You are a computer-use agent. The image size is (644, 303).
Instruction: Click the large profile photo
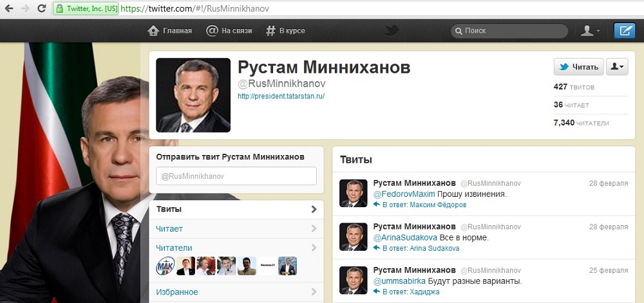click(x=193, y=95)
